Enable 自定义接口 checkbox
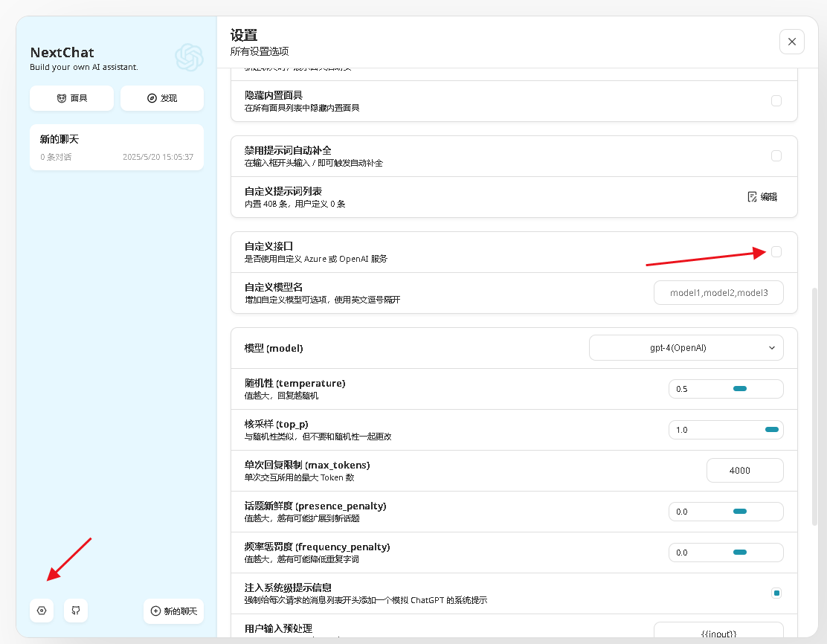This screenshot has width=827, height=644. tap(776, 251)
